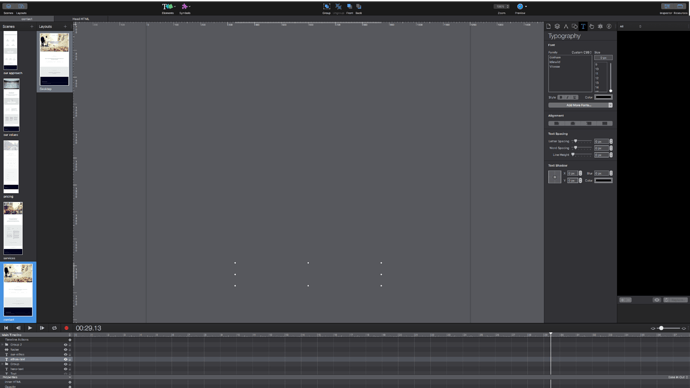Switch to the Head HTML tab
This screenshot has width=690, height=388.
click(81, 19)
